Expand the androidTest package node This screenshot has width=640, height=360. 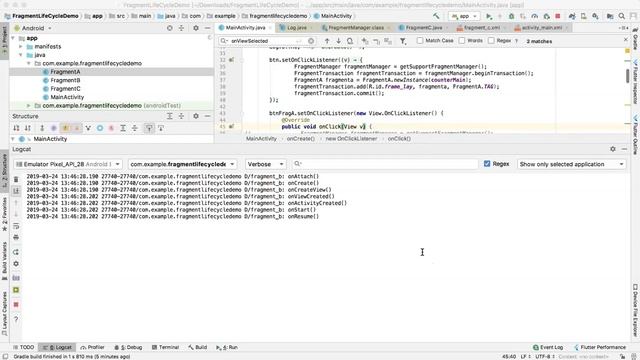29,105
